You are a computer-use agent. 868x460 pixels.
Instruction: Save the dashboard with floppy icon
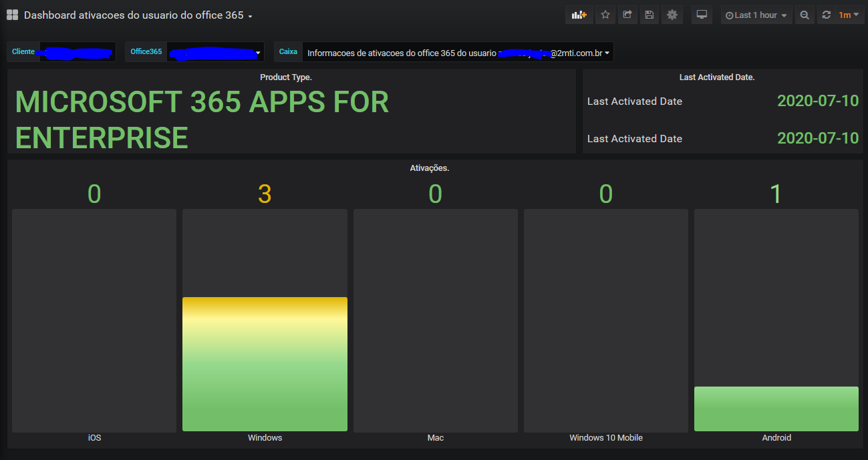pyautogui.click(x=649, y=15)
